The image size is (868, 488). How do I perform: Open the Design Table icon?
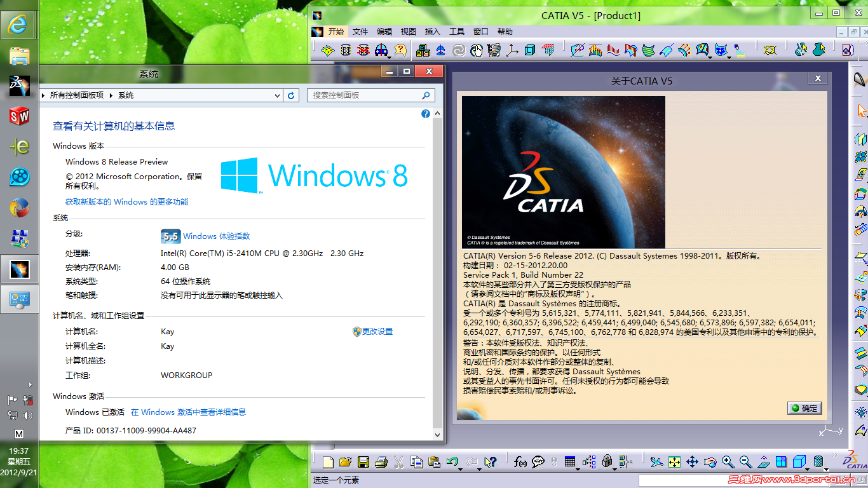coord(570,462)
